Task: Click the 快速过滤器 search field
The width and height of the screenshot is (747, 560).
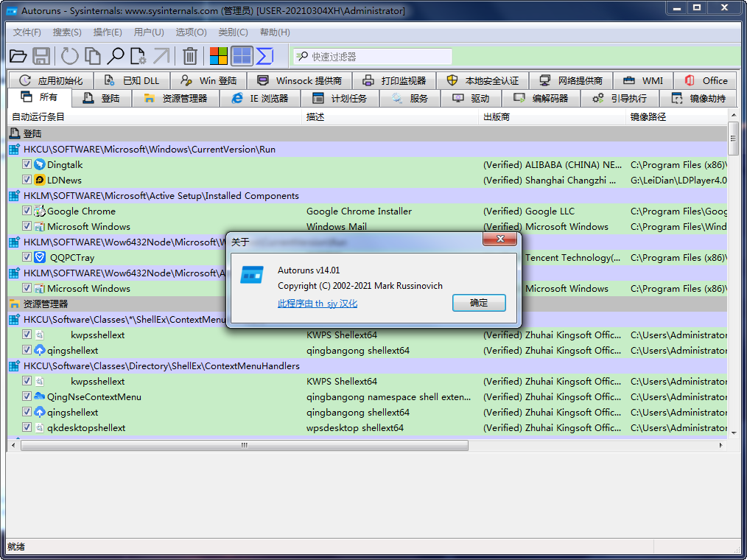Action: 372,57
